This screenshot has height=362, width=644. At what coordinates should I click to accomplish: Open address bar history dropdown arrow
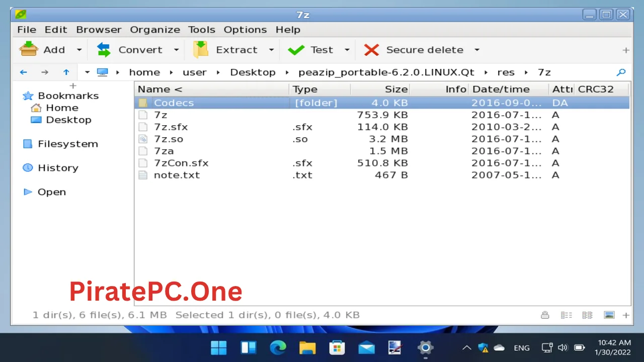pyautogui.click(x=87, y=72)
